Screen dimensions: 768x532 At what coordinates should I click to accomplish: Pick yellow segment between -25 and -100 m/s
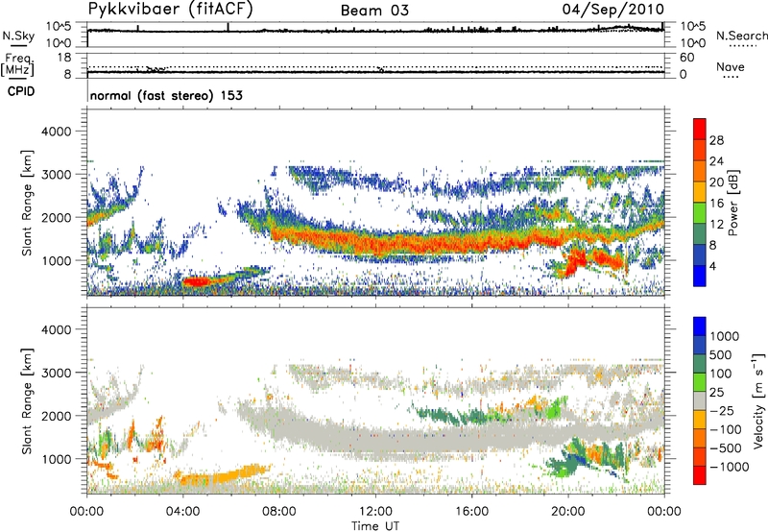[700, 420]
